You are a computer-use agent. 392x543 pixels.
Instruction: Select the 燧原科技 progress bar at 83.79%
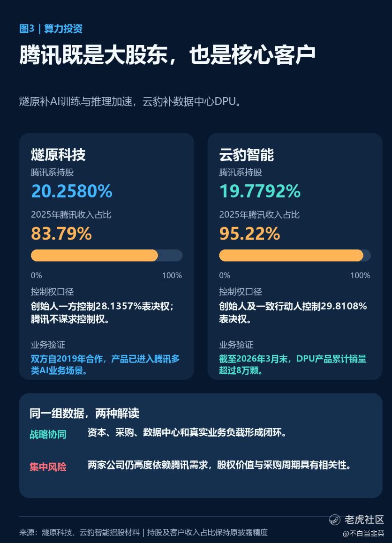click(x=106, y=256)
